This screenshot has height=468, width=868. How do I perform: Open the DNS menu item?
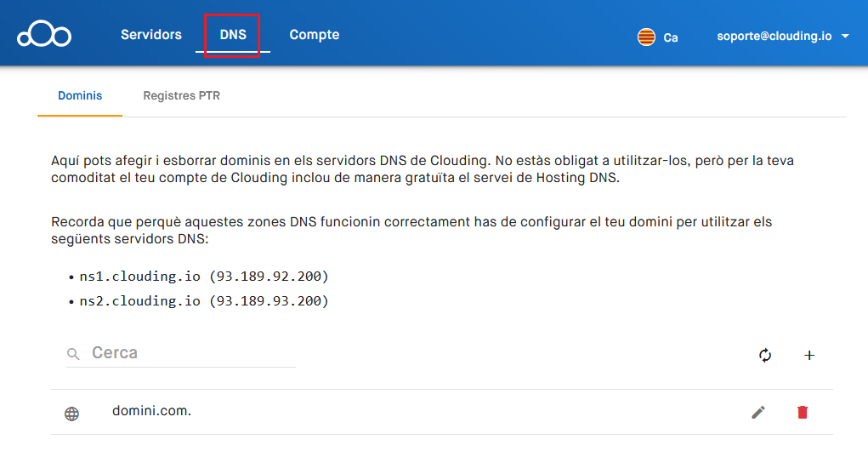pos(232,34)
